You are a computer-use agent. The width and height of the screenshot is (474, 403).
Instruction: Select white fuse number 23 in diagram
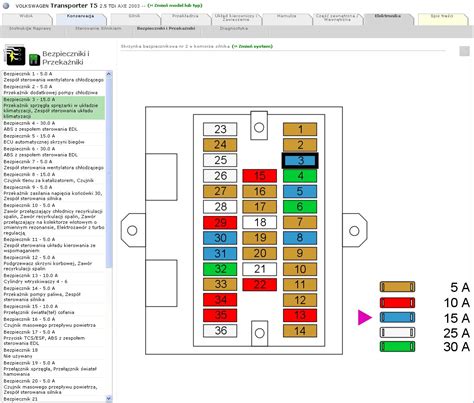click(220, 129)
